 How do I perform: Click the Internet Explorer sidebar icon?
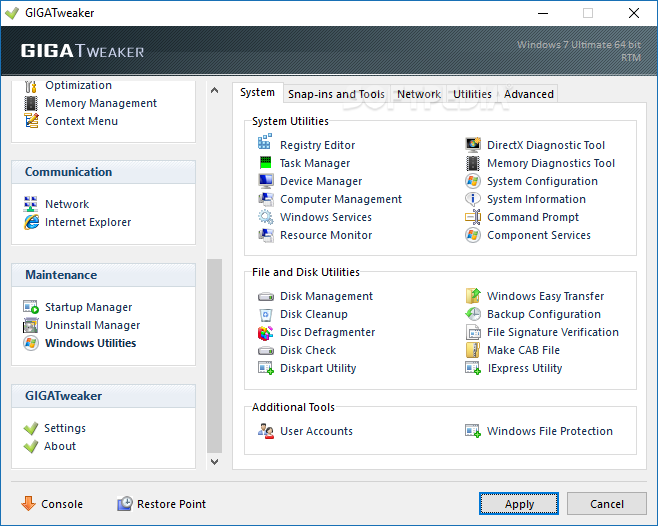tap(31, 222)
